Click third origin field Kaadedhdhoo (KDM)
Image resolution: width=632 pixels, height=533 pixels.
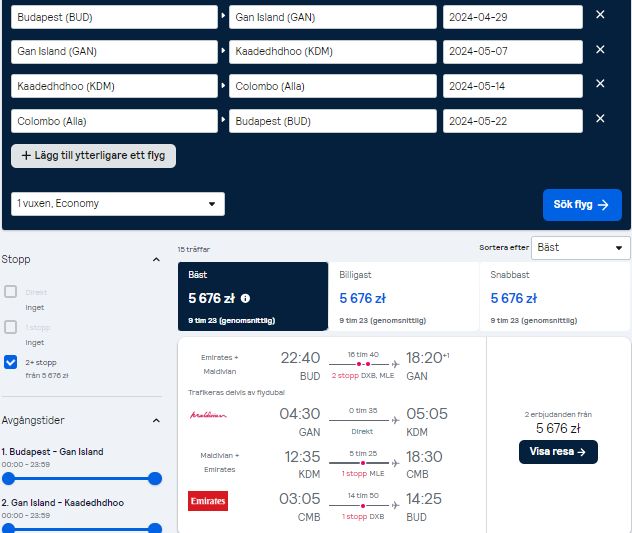coord(114,86)
